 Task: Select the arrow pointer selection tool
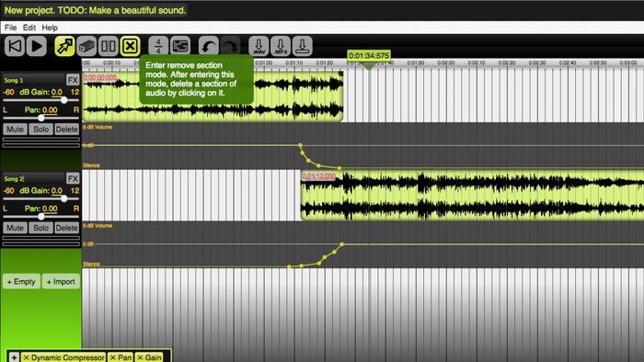click(x=64, y=46)
